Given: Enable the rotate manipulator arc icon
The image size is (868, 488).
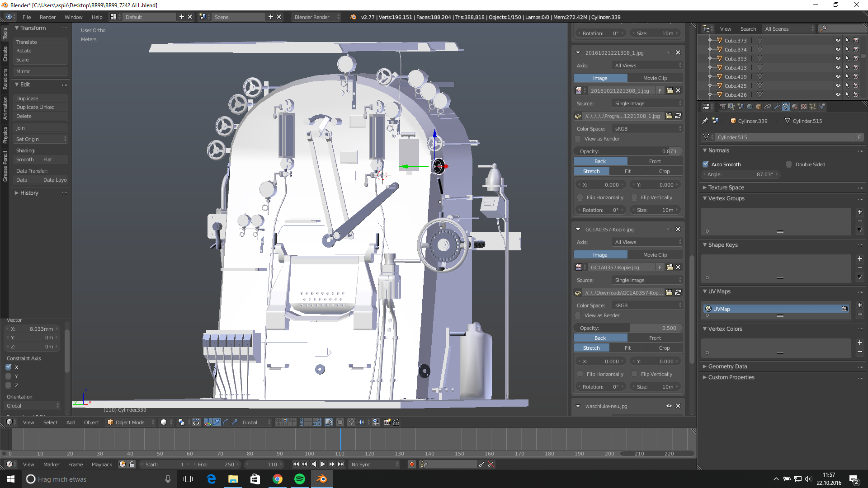Looking at the screenshot, I should 226,422.
